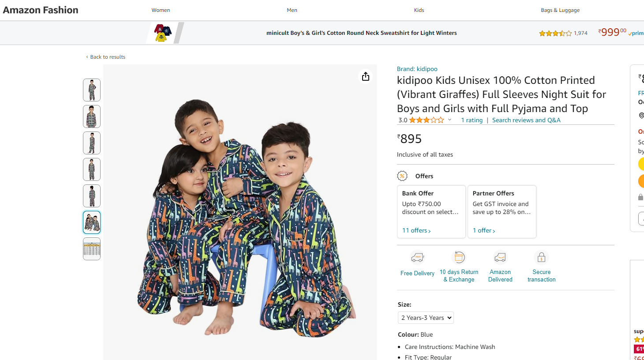
Task: Open the Women category menu
Action: [x=161, y=10]
